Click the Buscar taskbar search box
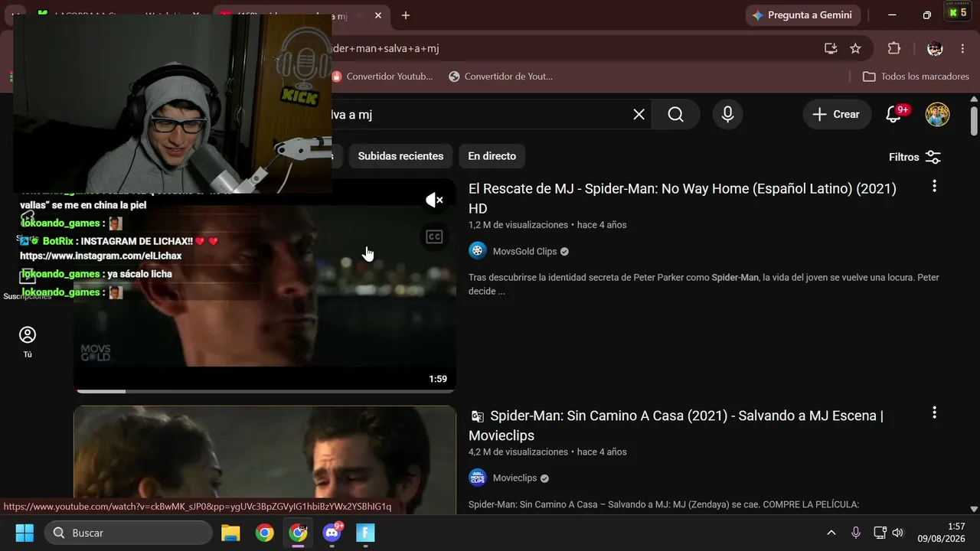Viewport: 980px width, 551px height. click(x=129, y=533)
